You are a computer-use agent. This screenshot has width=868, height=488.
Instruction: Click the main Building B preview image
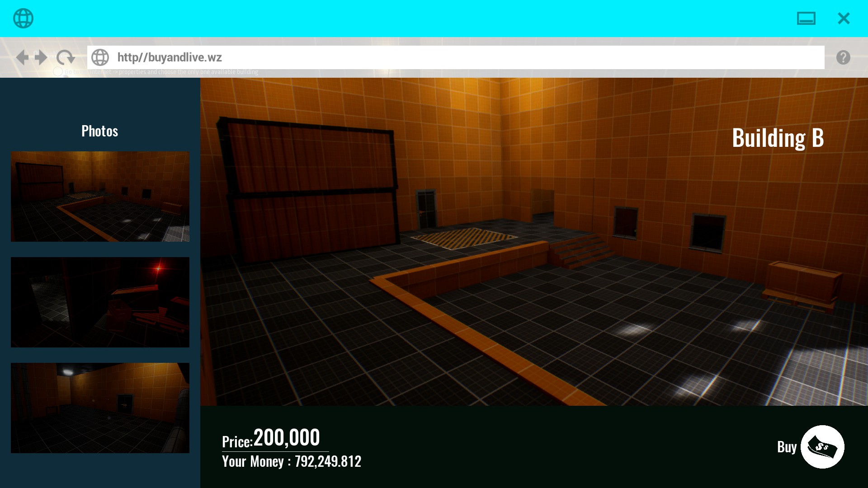click(x=534, y=242)
